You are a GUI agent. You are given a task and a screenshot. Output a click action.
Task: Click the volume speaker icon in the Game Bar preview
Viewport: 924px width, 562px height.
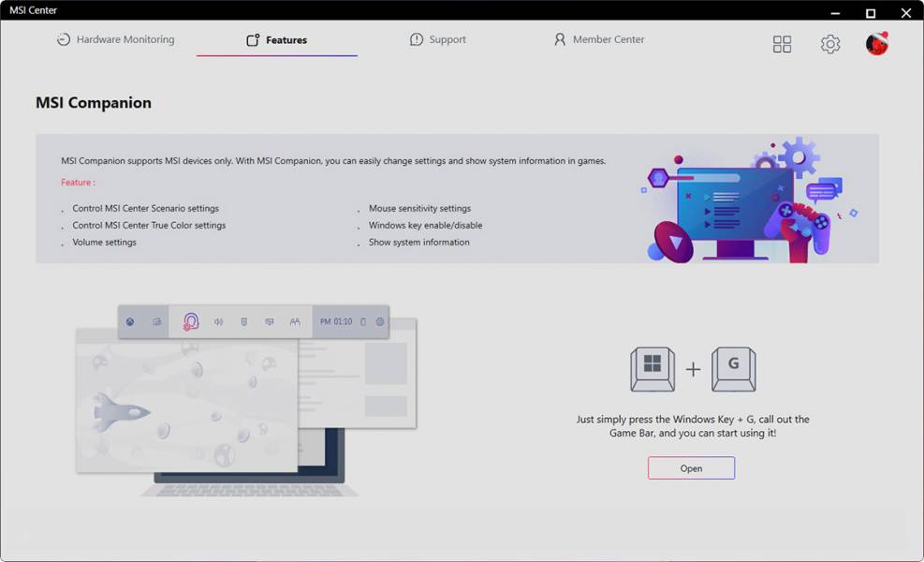click(218, 321)
